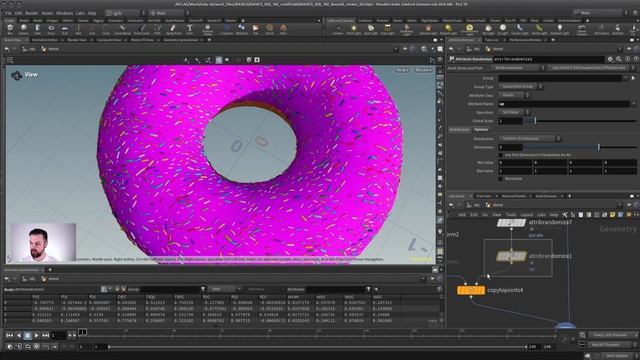Viewport: 640px width, 360px height.
Task: Click the first Min Value field
Action: (515, 162)
